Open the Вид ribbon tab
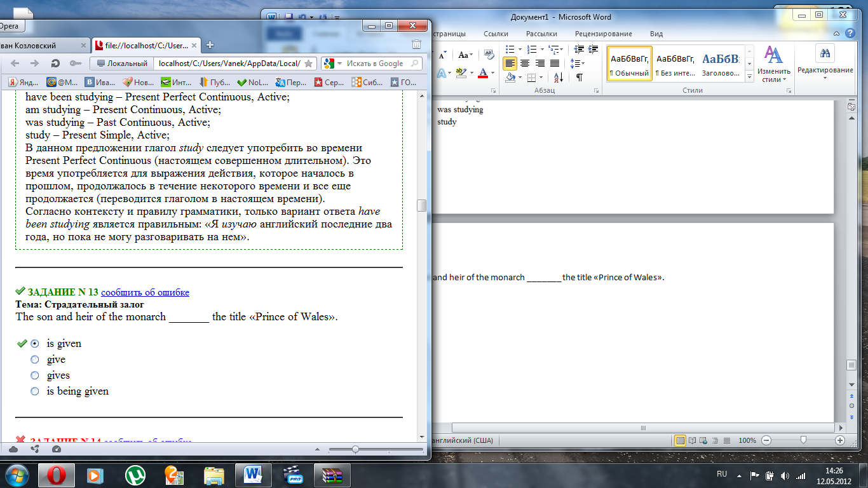 pos(656,34)
